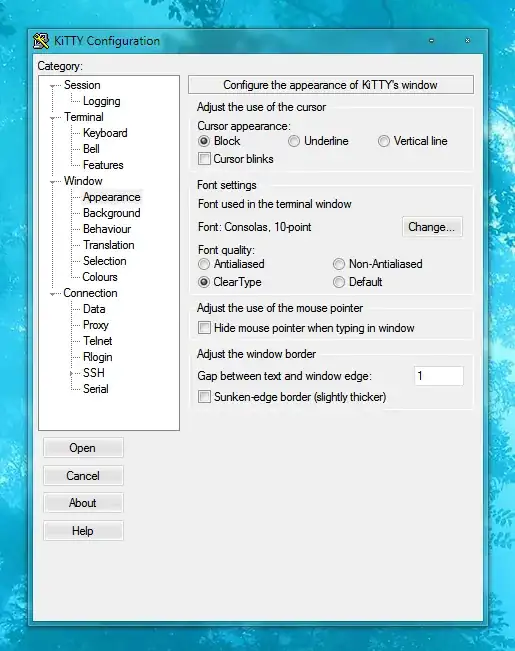Image resolution: width=515 pixels, height=651 pixels.
Task: Open the Session category
Action: point(82,85)
